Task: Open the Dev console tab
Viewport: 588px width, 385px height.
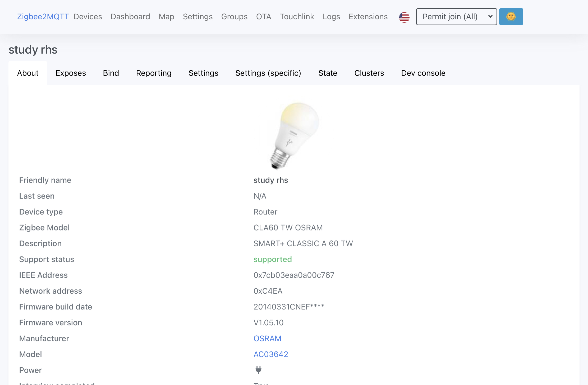Action: click(x=423, y=73)
